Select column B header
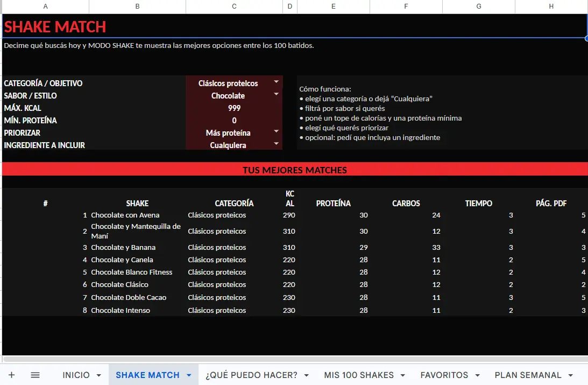The height and width of the screenshot is (385, 588). click(137, 6)
